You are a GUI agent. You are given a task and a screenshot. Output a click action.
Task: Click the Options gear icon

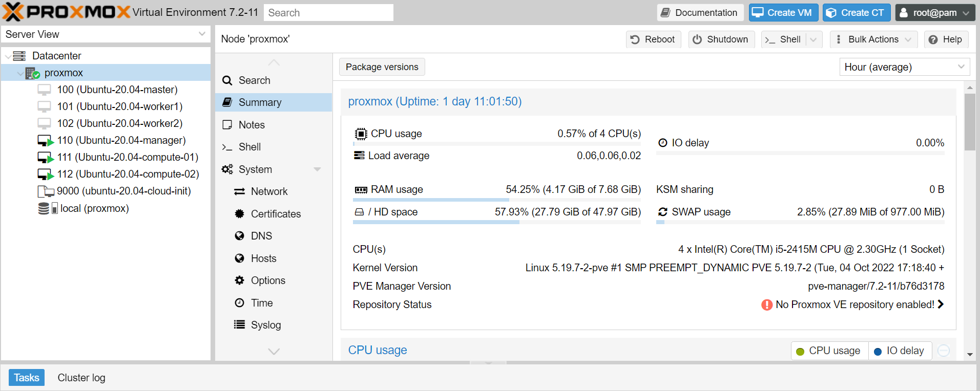click(x=239, y=280)
